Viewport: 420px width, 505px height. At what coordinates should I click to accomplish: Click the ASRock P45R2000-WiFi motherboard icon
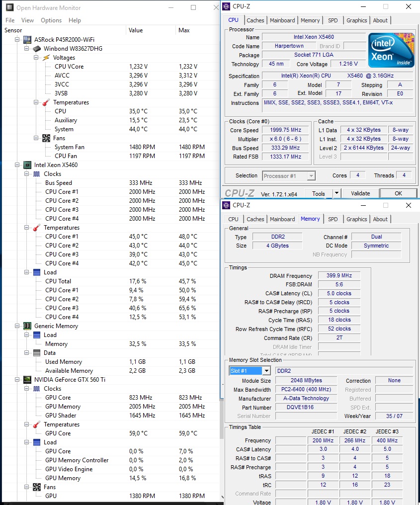coord(27,40)
